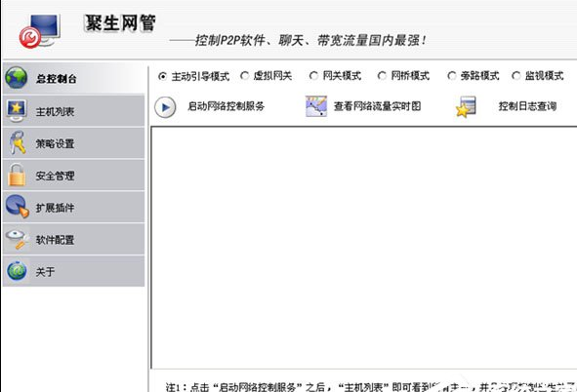Open 策略设置 from the sidebar
Screen dimensions: 577x392
[x=73, y=143]
